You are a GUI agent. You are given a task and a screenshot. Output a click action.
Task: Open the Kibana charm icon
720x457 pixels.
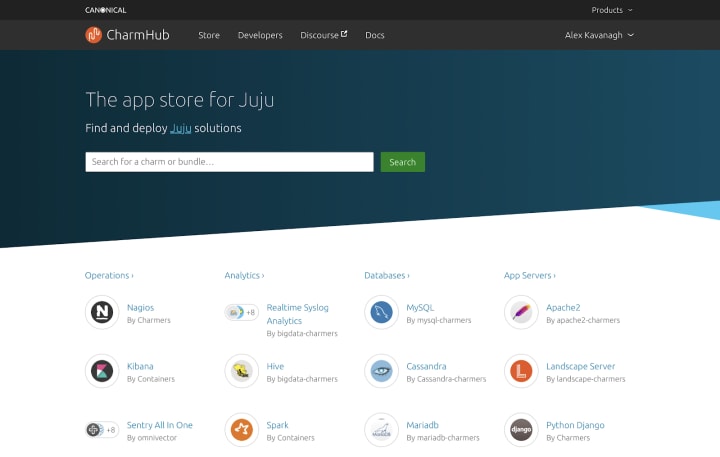coord(102,371)
